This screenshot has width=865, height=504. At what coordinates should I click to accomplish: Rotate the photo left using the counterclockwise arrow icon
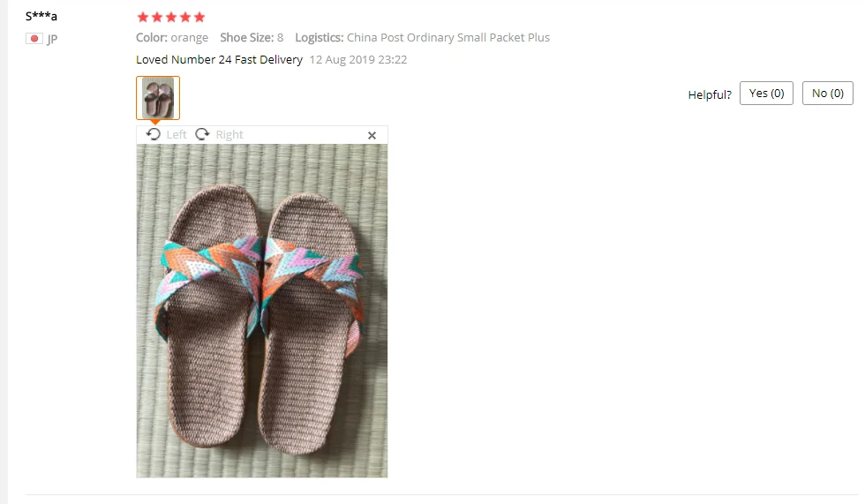(154, 134)
